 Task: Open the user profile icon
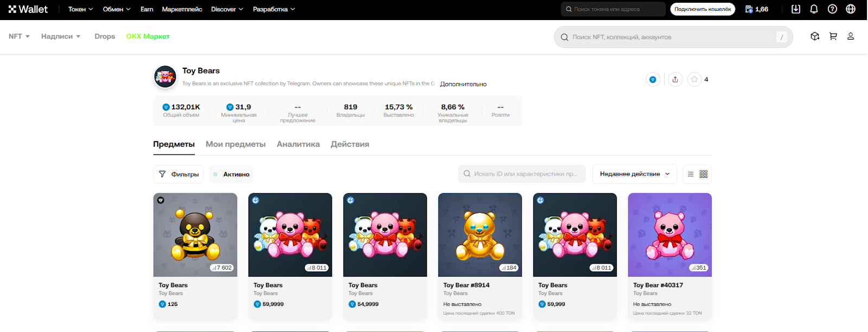(x=851, y=36)
